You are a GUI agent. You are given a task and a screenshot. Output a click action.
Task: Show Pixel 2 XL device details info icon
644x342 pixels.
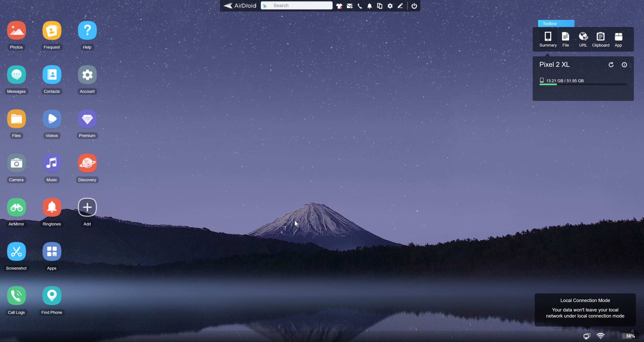[x=624, y=65]
